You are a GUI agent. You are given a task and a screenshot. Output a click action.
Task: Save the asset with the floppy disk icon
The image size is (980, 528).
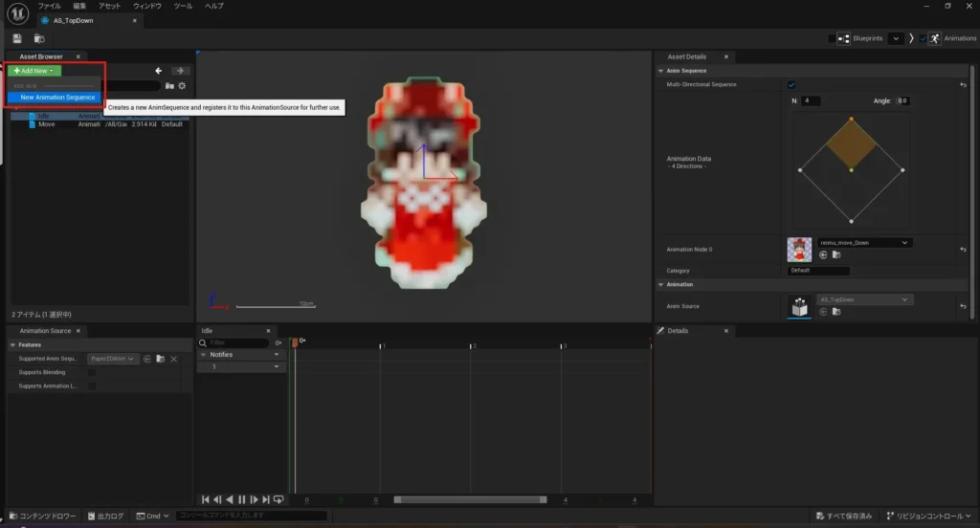coord(17,39)
